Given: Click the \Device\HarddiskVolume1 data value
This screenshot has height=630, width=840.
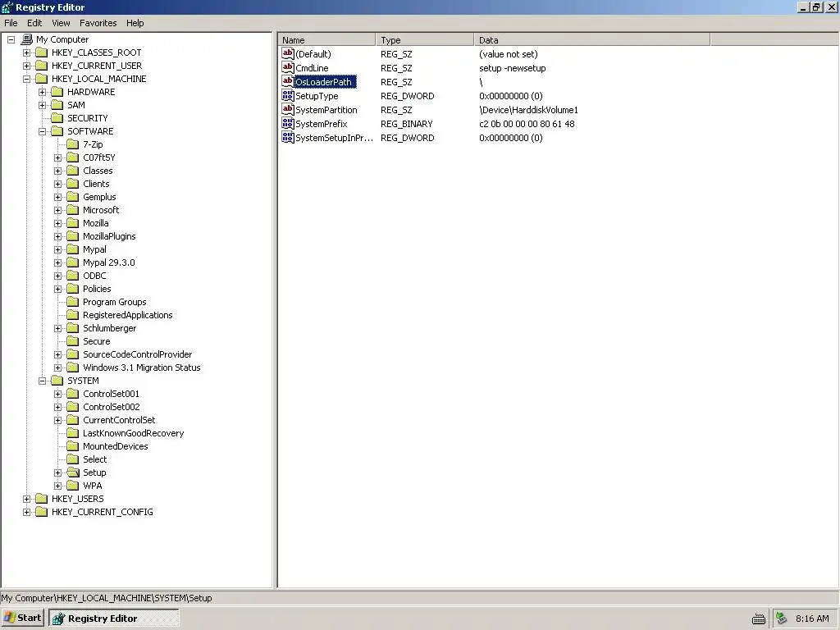Looking at the screenshot, I should click(x=528, y=110).
